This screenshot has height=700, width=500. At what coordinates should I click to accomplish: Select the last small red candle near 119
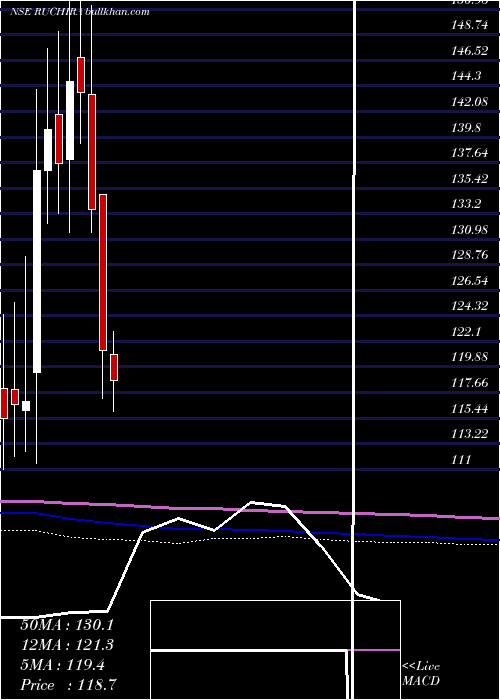click(x=114, y=367)
